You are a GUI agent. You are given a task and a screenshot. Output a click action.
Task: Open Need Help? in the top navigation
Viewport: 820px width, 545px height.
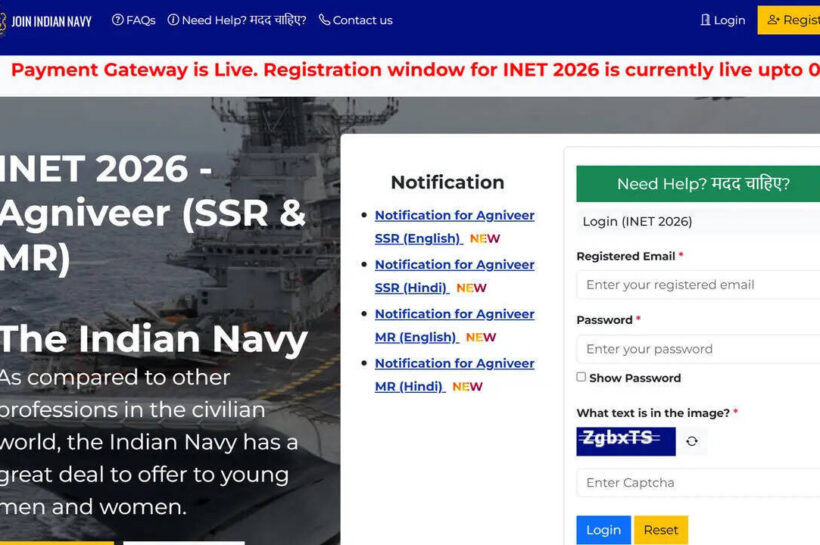pyautogui.click(x=237, y=20)
